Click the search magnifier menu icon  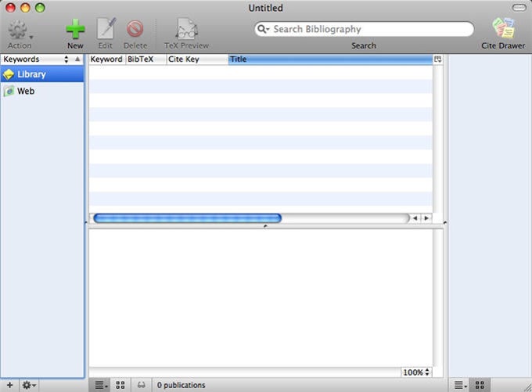click(263, 29)
